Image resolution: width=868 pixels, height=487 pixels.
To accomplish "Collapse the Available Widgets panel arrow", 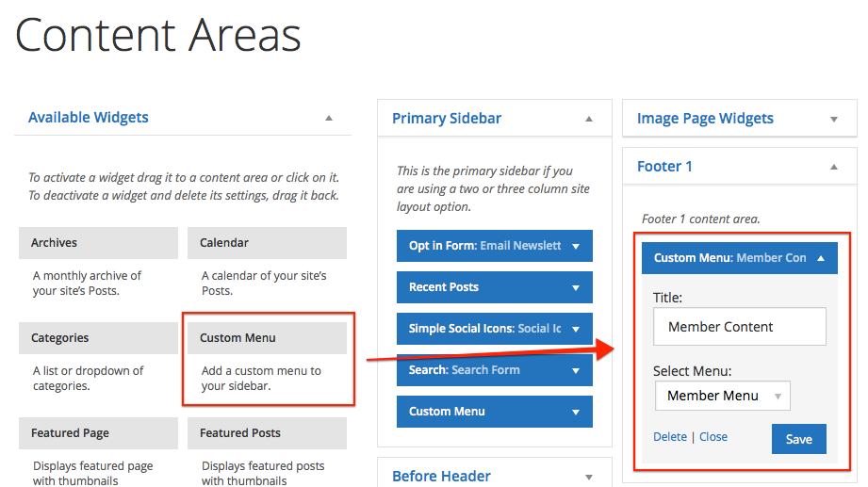I will 329,118.
